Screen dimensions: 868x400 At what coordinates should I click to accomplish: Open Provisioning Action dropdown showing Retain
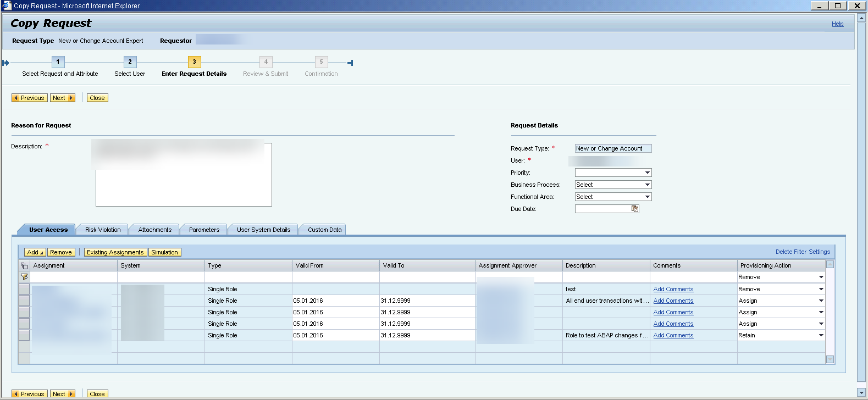(x=821, y=335)
